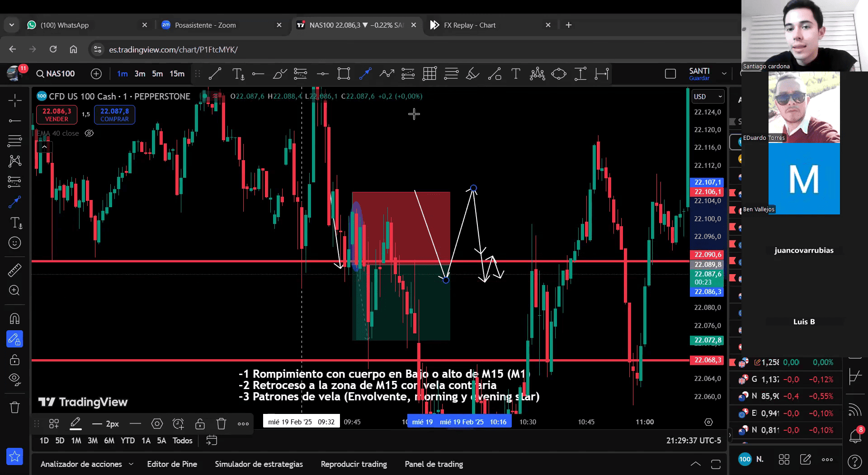The width and height of the screenshot is (868, 475).
Task: Switch to FX Replay - Chart browser tab
Action: (x=490, y=25)
